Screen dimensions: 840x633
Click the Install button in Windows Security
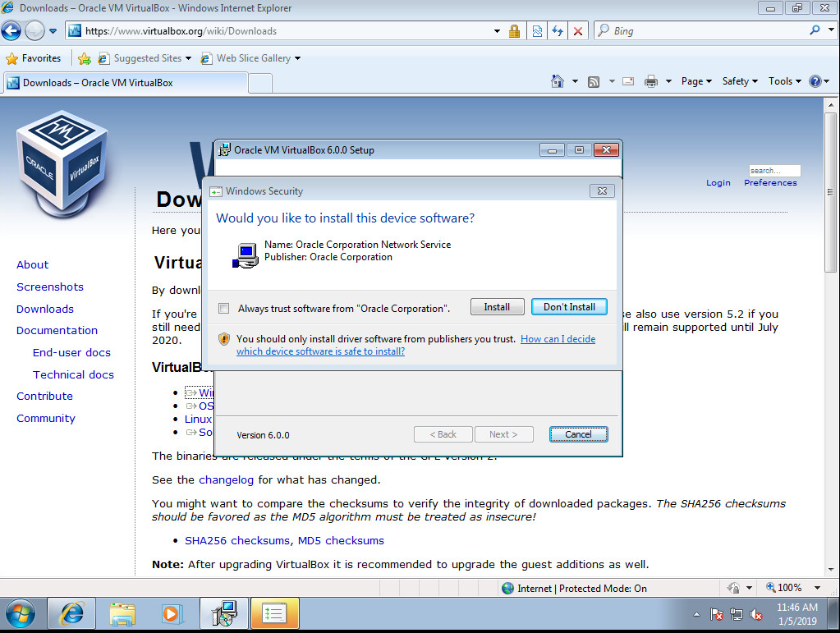[497, 307]
